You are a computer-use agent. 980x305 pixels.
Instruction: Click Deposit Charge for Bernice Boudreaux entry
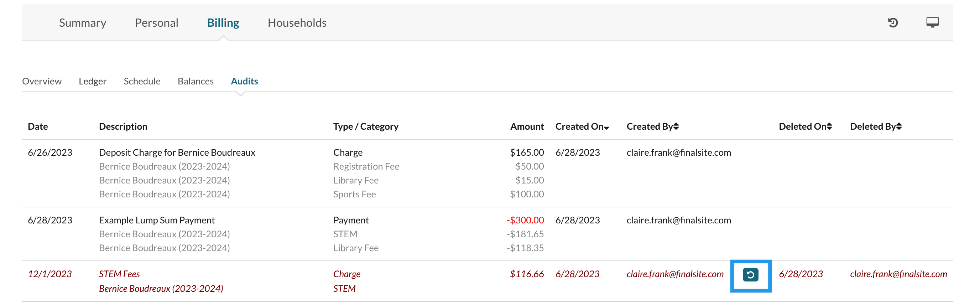coord(177,152)
